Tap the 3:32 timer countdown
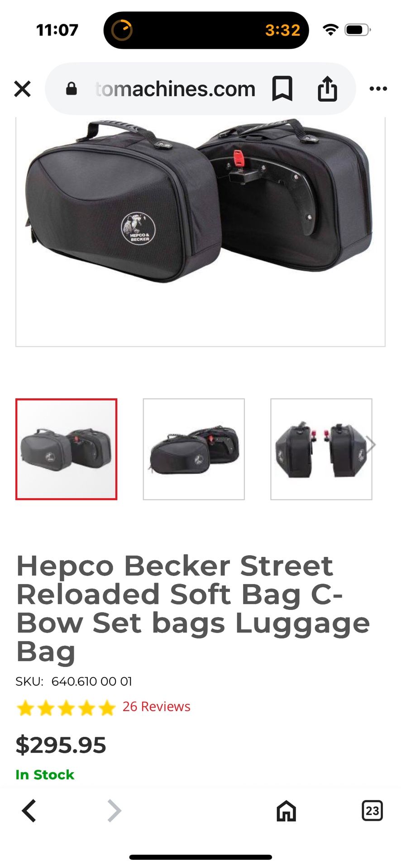Image resolution: width=401 pixels, height=868 pixels. coord(282,30)
